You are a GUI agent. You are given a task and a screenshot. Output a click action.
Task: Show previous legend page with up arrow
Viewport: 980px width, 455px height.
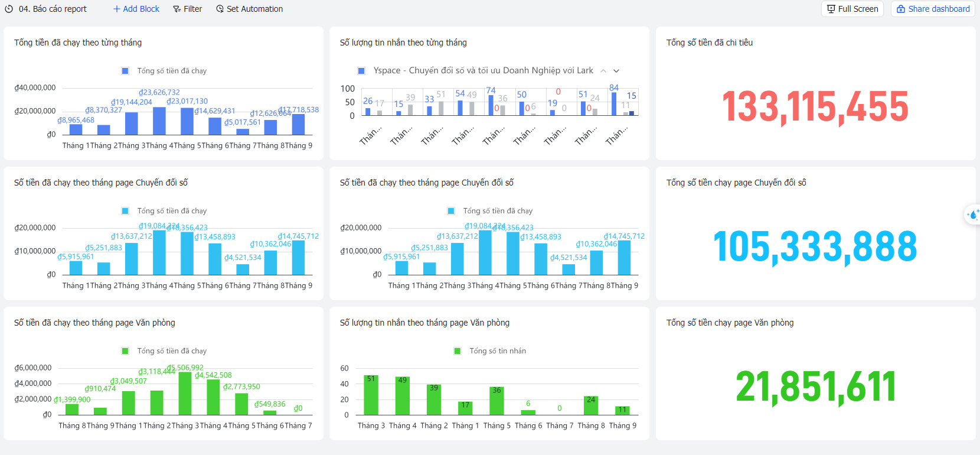[603, 71]
